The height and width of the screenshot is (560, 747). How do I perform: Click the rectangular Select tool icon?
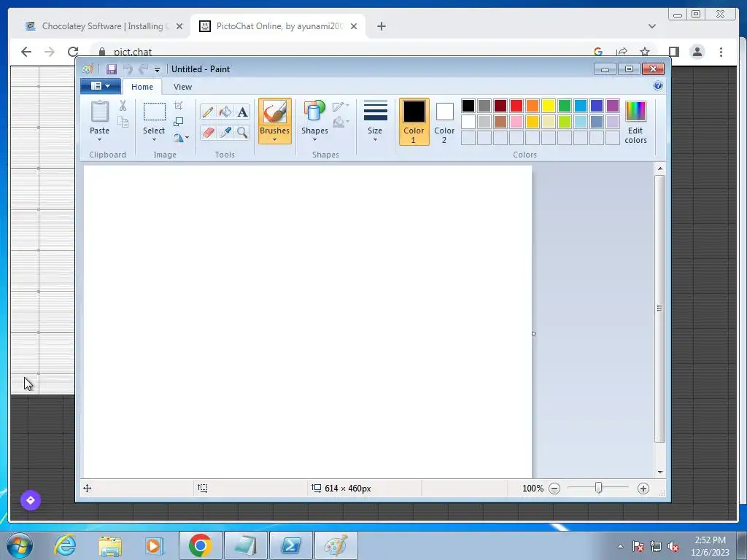pos(155,112)
